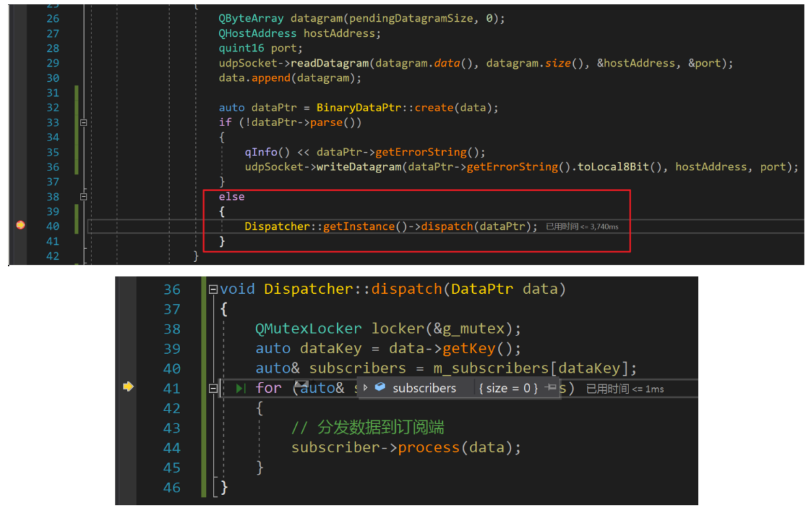Image resolution: width=812 pixels, height=508 pixels.
Task: Click the breakpoint marker beside Dispatcher::getInstance line
Action: tap(20, 225)
